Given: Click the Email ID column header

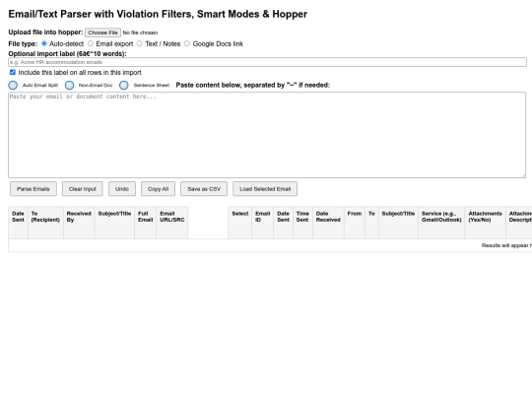Looking at the screenshot, I should click(263, 223).
